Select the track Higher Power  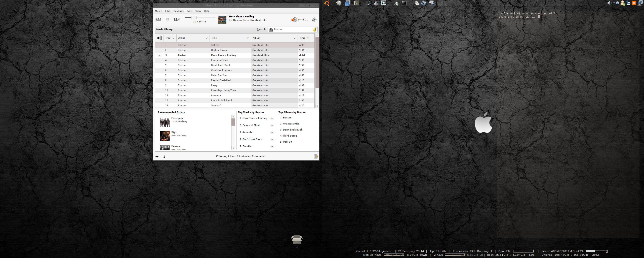point(234,50)
